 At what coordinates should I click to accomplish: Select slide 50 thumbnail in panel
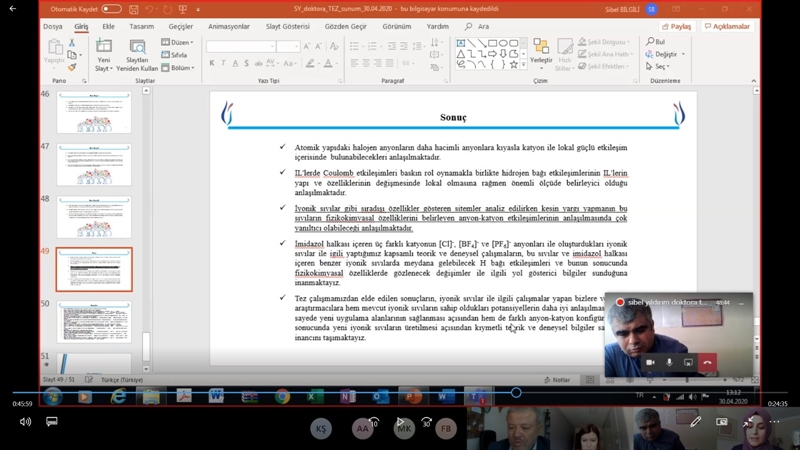pyautogui.click(x=93, y=321)
